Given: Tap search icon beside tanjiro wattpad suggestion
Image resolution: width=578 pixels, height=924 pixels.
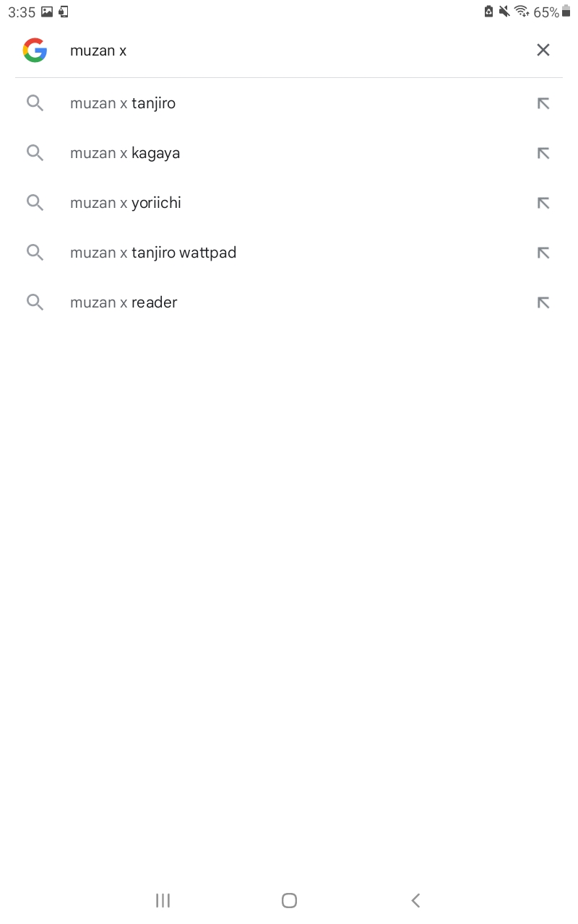Looking at the screenshot, I should 35,253.
